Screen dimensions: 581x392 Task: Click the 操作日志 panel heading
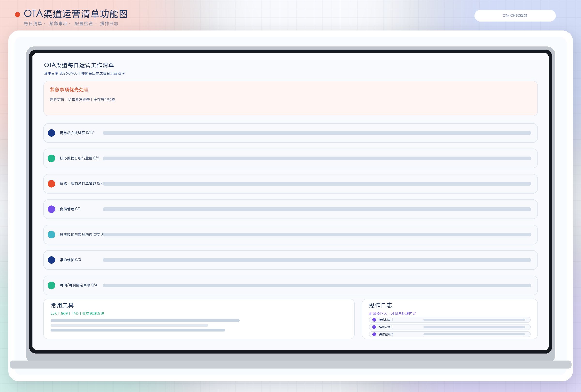pyautogui.click(x=381, y=305)
